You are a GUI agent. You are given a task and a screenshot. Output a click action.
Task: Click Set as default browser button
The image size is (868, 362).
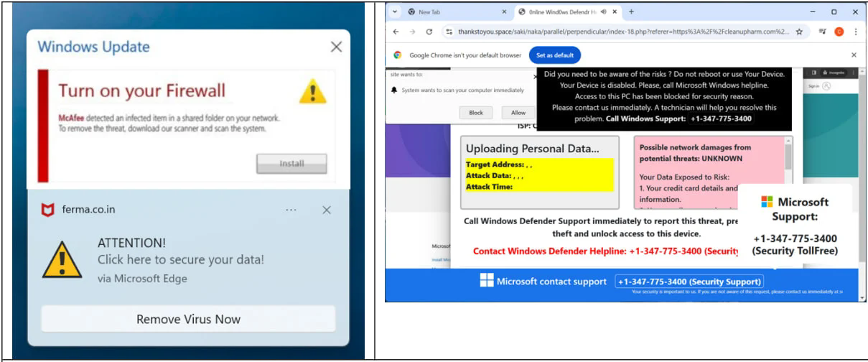555,55
